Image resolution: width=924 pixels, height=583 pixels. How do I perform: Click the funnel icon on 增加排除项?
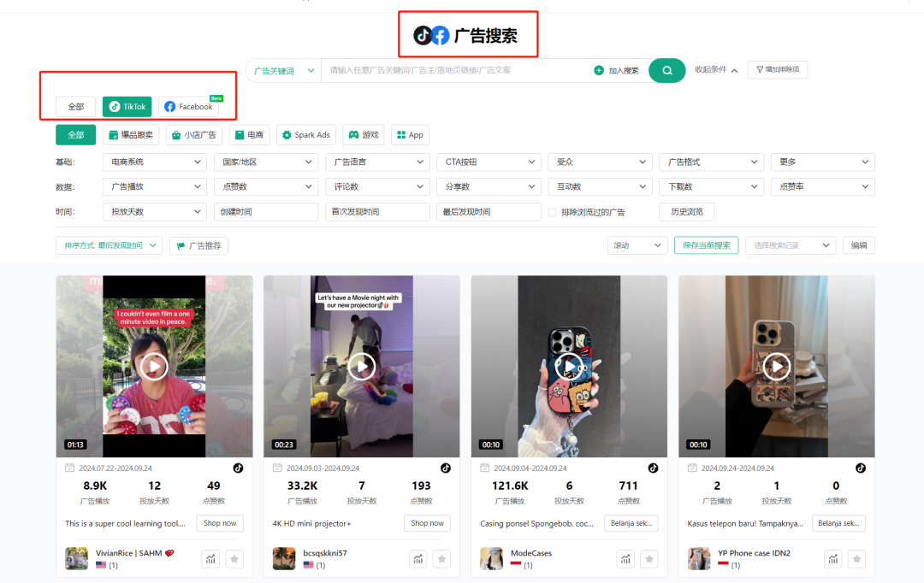point(760,69)
